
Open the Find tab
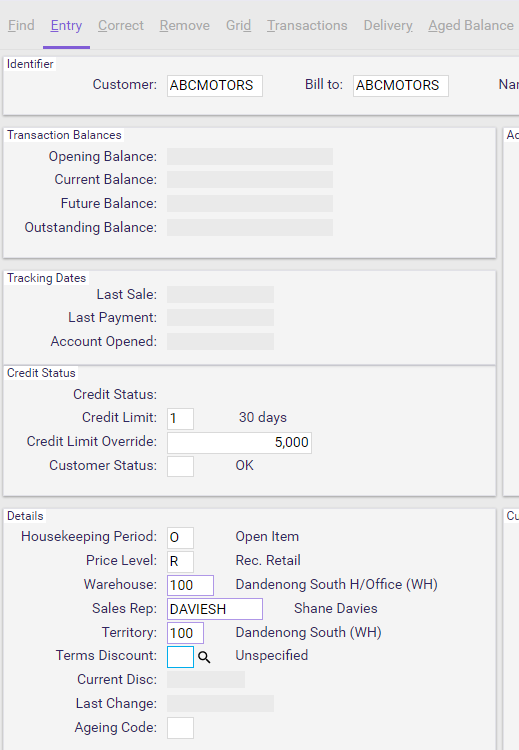21,25
